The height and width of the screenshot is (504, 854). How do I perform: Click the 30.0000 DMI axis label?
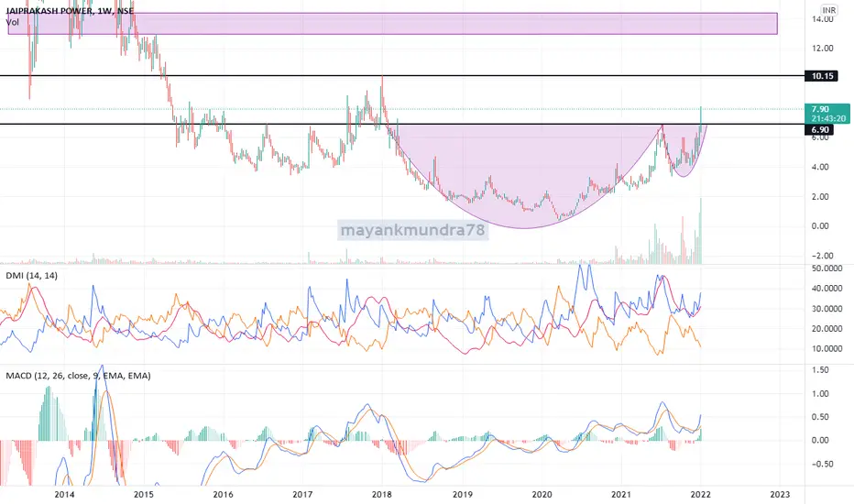pos(827,309)
